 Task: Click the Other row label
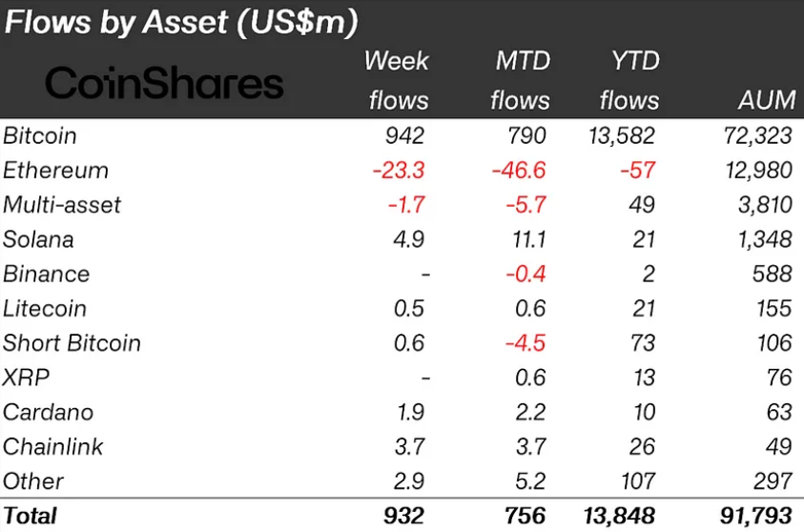pyautogui.click(x=33, y=481)
